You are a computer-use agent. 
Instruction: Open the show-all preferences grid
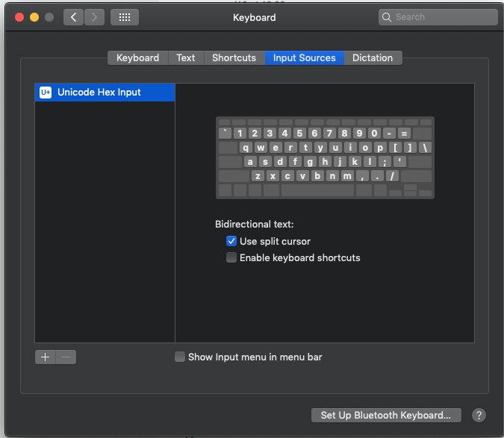[124, 16]
